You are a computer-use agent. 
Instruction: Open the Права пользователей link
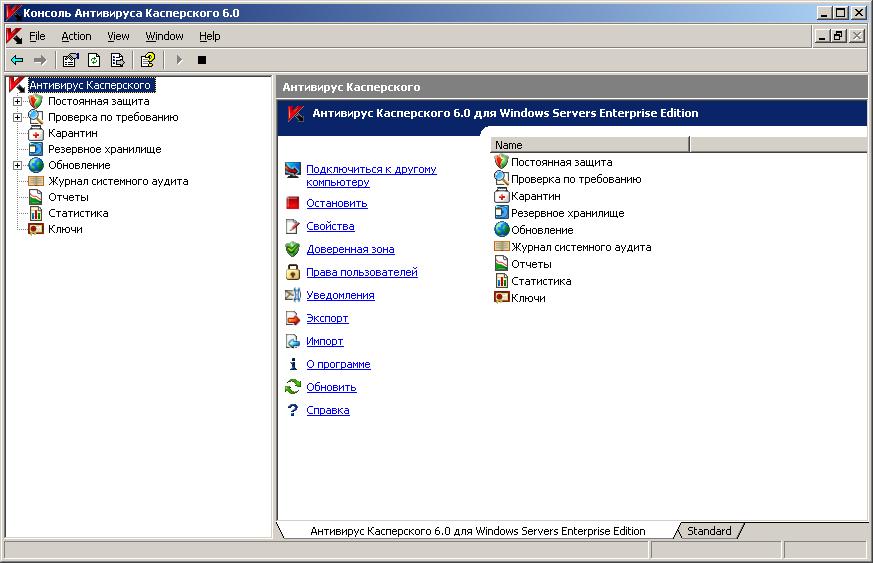(362, 272)
